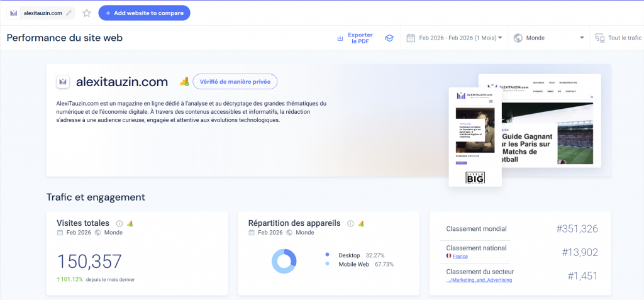Viewport: 644px width, 300px height.
Task: Click the Classement du secteur label
Action: tap(480, 272)
